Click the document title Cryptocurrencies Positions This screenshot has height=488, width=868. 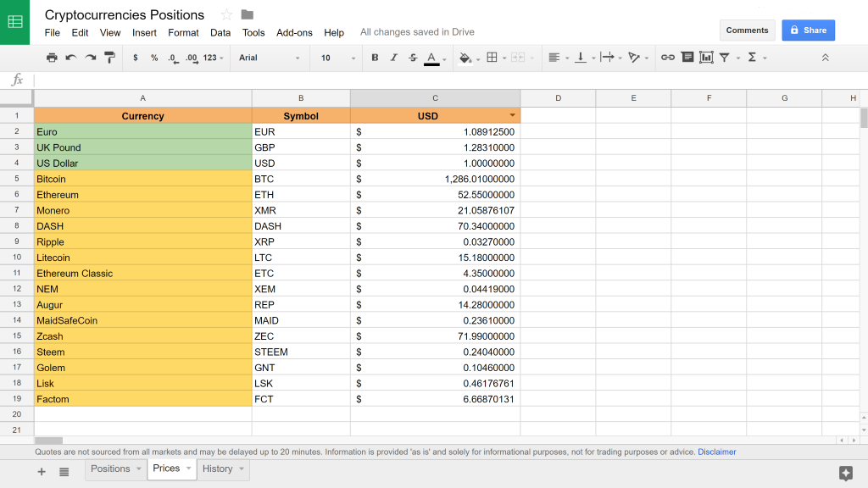125,15
